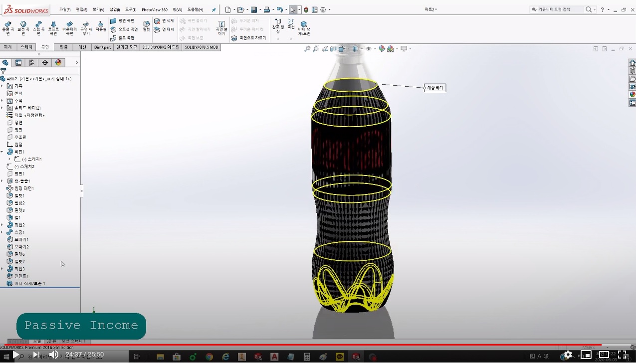
Task: Select the 곡면으로 자르기 cut with surface tool
Action: coord(248,38)
